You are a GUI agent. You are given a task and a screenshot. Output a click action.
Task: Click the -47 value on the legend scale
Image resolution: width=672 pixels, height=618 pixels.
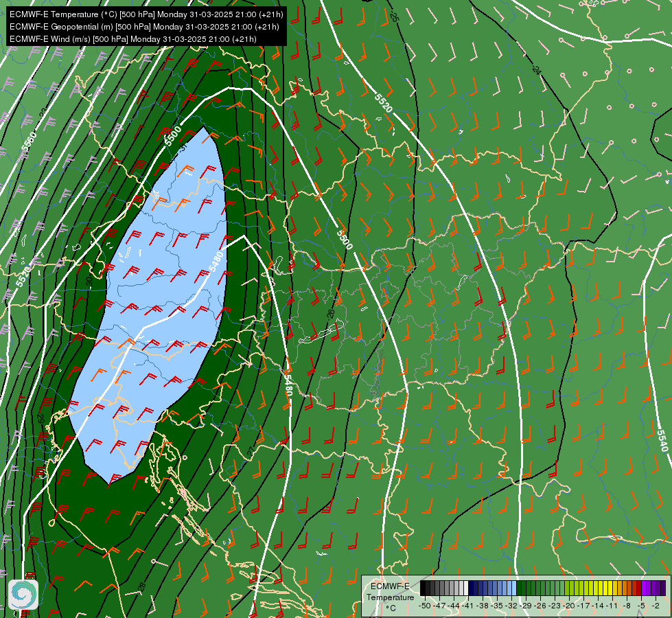point(439,606)
